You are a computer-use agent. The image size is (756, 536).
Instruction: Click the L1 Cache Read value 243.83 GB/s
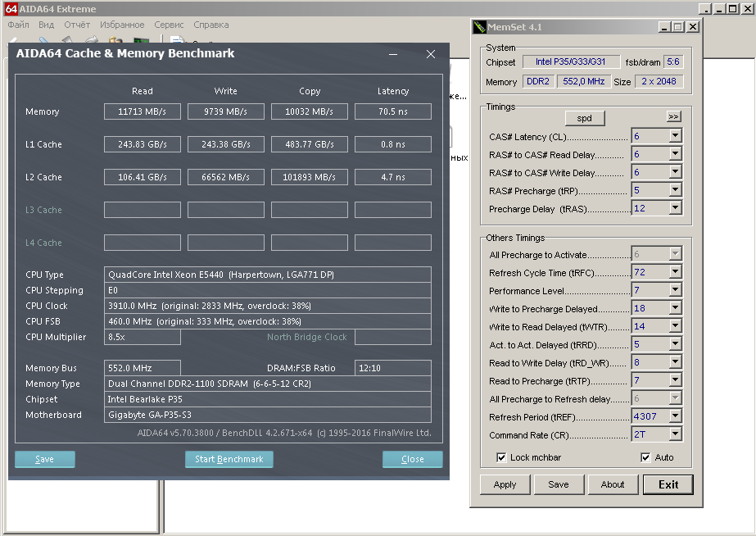click(x=143, y=144)
